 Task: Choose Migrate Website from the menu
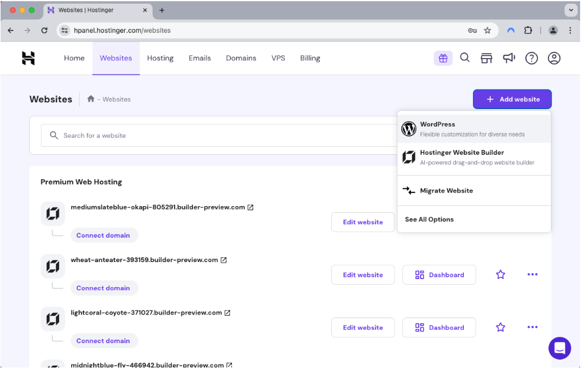(474, 190)
